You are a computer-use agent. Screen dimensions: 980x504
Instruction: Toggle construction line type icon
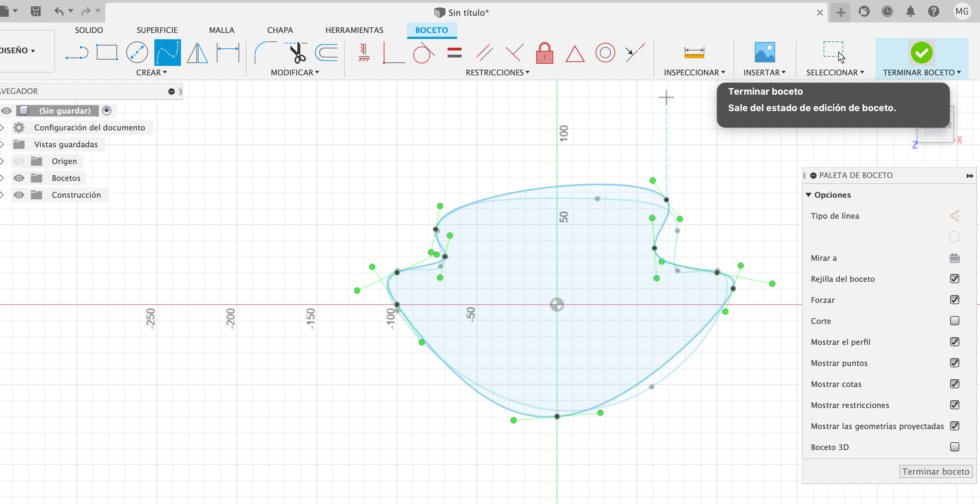coord(954,216)
